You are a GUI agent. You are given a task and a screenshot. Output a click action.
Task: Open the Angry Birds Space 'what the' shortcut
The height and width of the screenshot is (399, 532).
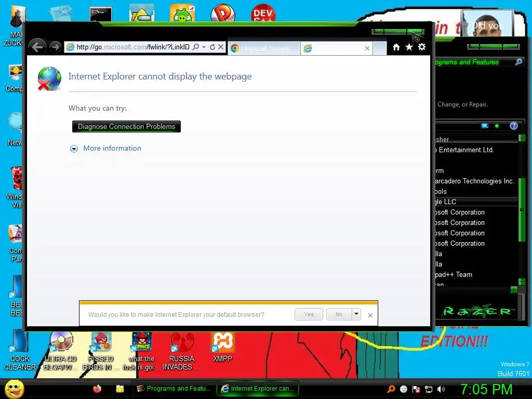(x=141, y=351)
